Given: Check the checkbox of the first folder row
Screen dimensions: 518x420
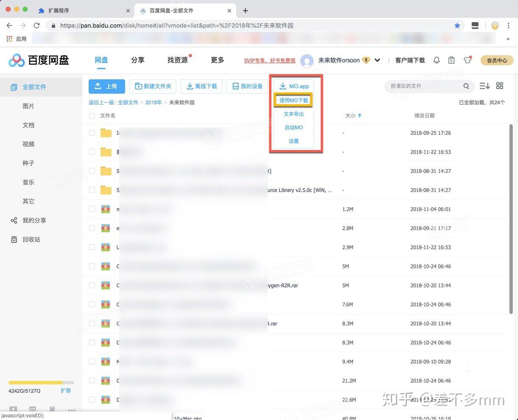Looking at the screenshot, I should pos(92,133).
